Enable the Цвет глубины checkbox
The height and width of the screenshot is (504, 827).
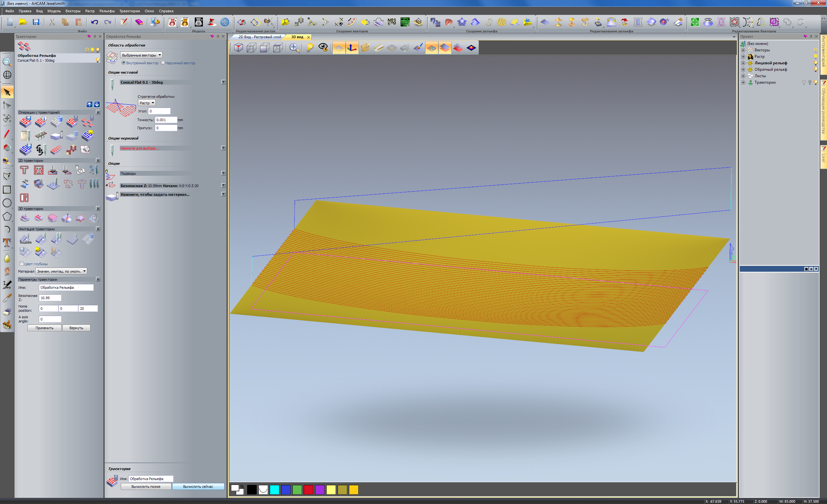pos(21,263)
